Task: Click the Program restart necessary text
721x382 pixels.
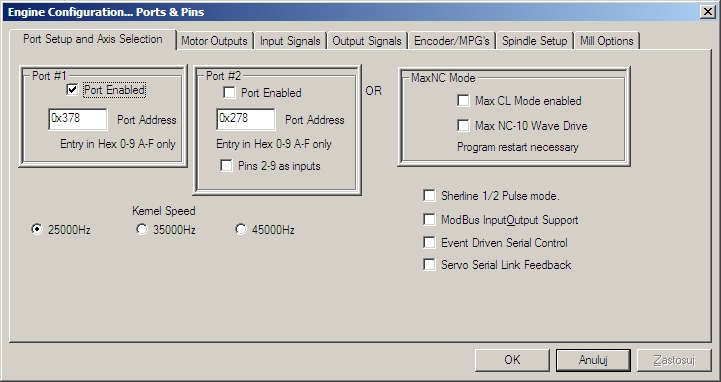Action: coord(518,147)
